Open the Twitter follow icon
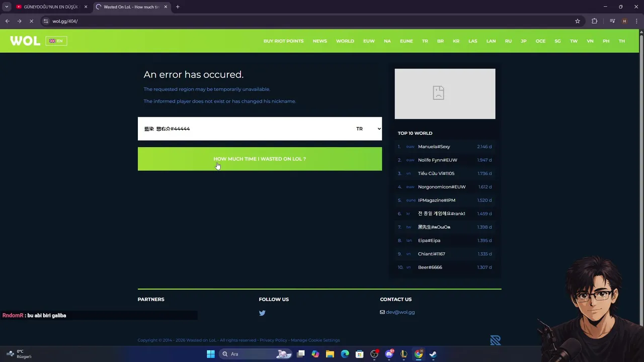Viewport: 644px width, 362px height. (x=262, y=313)
